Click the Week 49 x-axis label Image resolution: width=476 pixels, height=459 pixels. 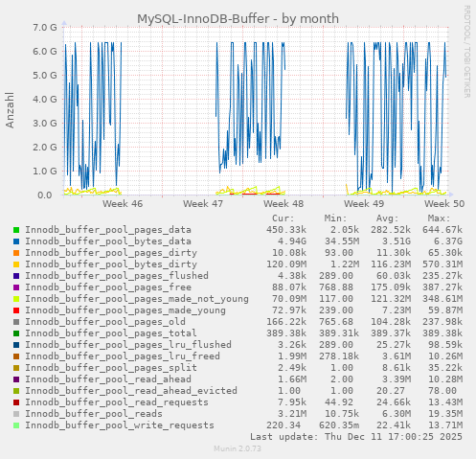coord(364,204)
